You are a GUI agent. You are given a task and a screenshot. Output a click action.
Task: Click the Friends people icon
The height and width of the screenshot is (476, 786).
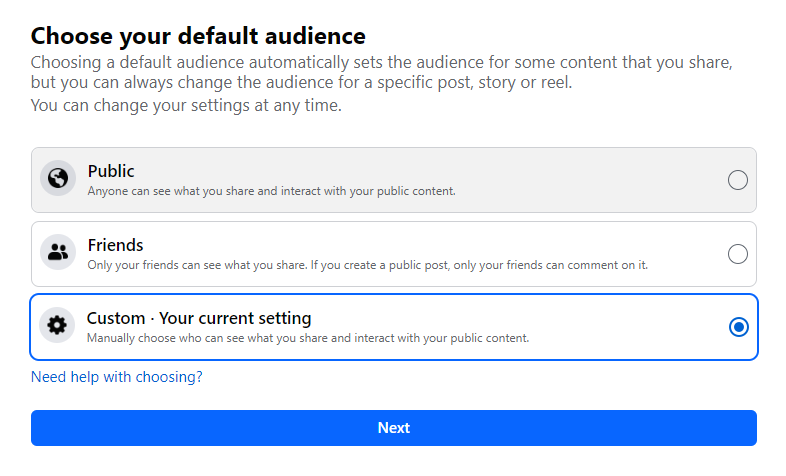coord(58,252)
